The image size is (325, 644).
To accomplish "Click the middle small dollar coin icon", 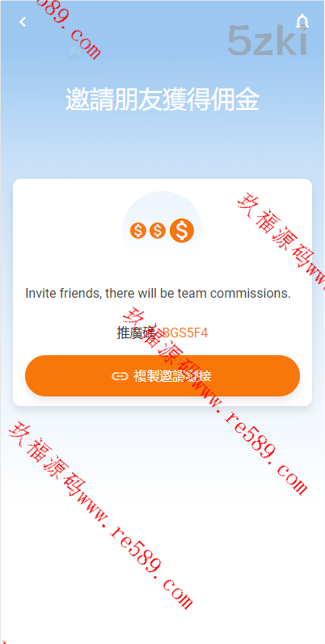I will 157,231.
